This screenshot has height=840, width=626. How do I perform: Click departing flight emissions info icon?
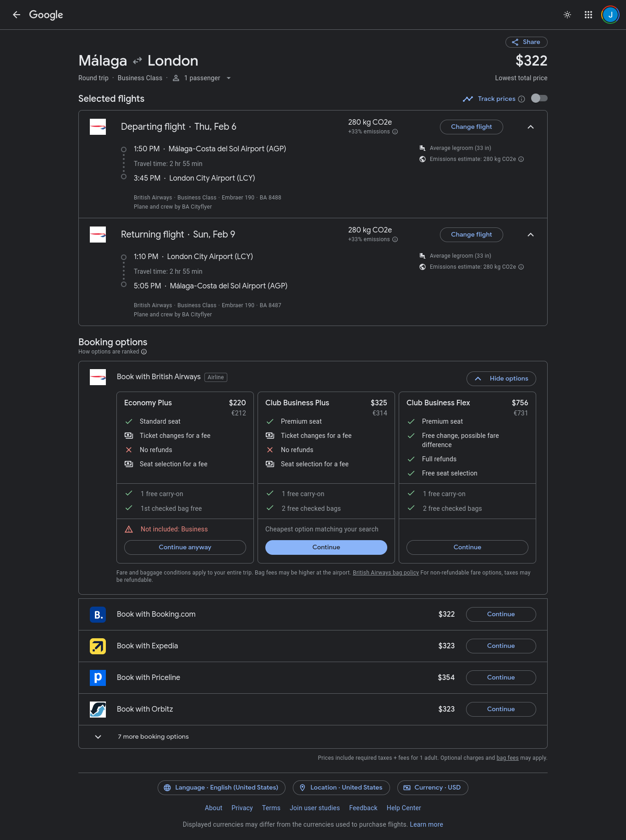(x=395, y=132)
